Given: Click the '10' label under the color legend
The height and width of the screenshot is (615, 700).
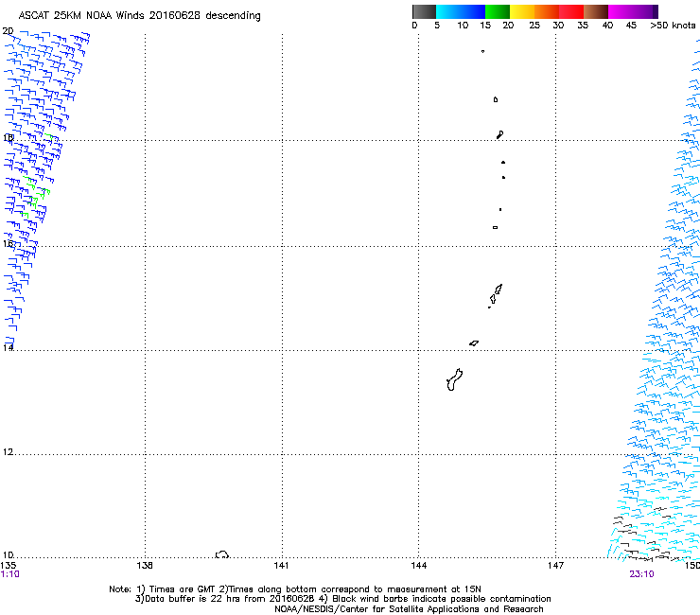Looking at the screenshot, I should 463,26.
